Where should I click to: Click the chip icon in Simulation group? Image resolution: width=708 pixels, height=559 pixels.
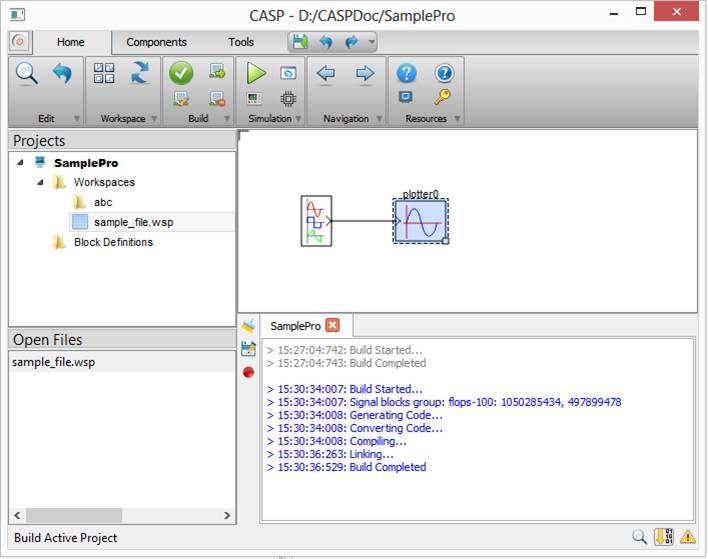click(x=288, y=98)
